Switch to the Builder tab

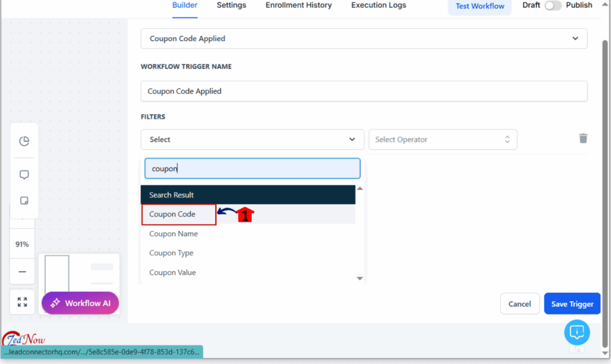(185, 5)
